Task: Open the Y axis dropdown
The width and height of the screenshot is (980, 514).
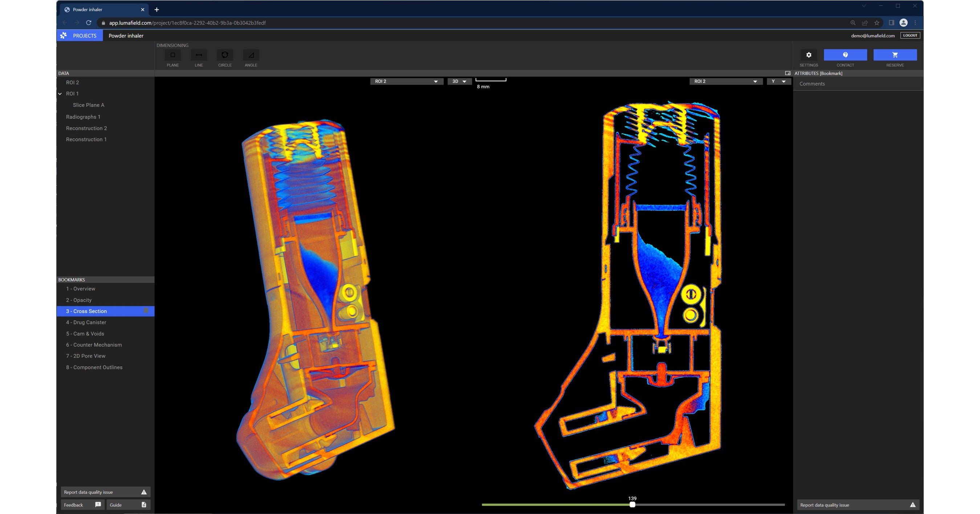Action: click(778, 81)
